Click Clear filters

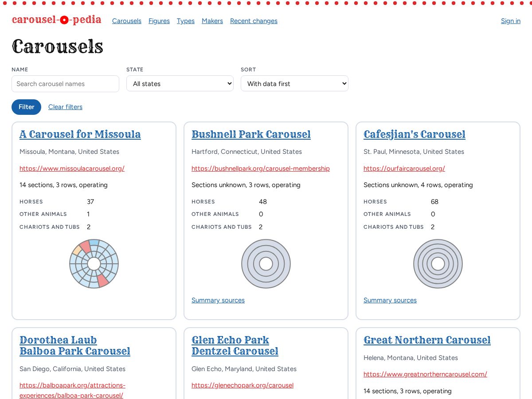click(65, 107)
